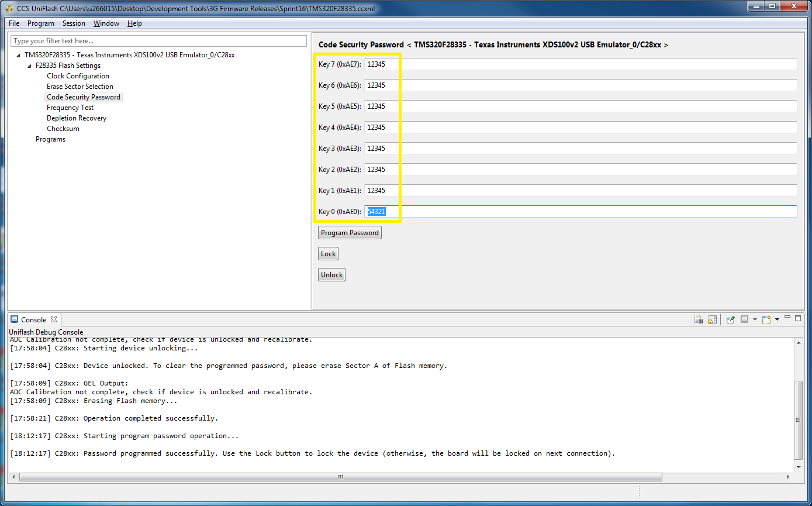The height and width of the screenshot is (506, 812).
Task: Click the Key 7 (0xAE7) field
Action: [x=581, y=64]
